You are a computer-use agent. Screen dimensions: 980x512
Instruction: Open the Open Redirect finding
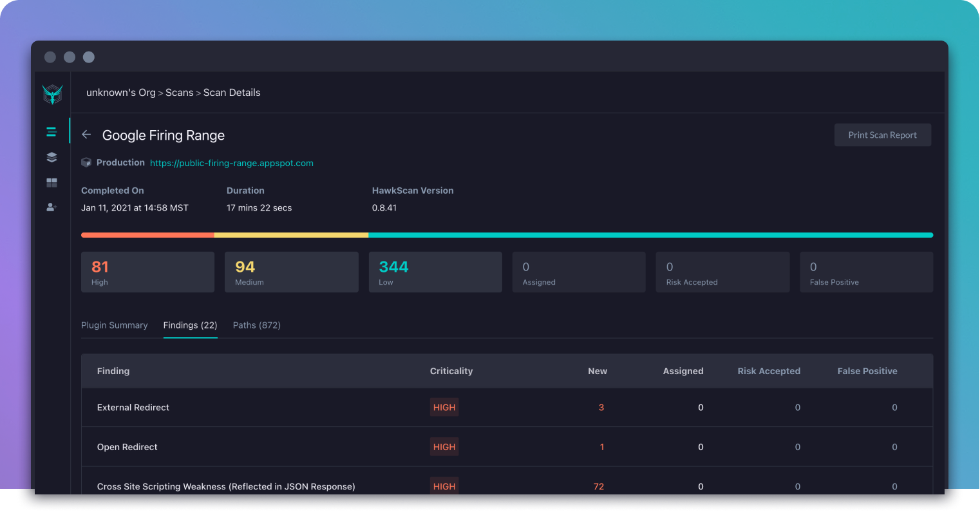(x=127, y=447)
